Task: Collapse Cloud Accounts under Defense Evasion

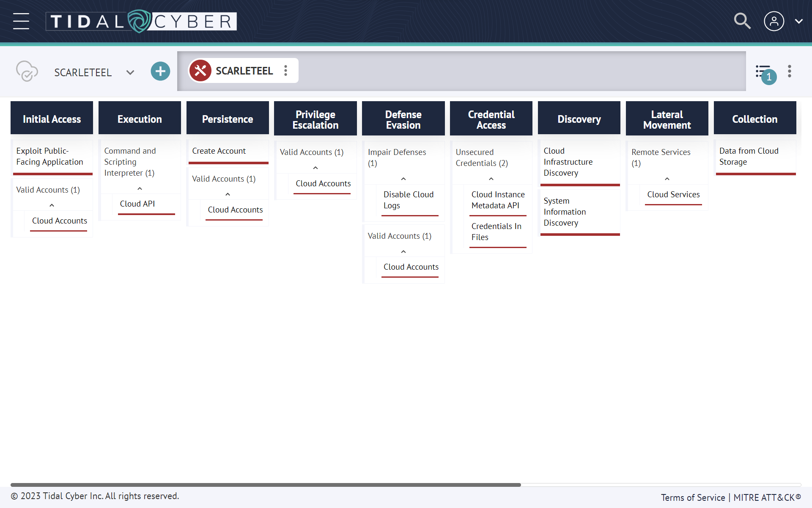Action: (x=403, y=251)
